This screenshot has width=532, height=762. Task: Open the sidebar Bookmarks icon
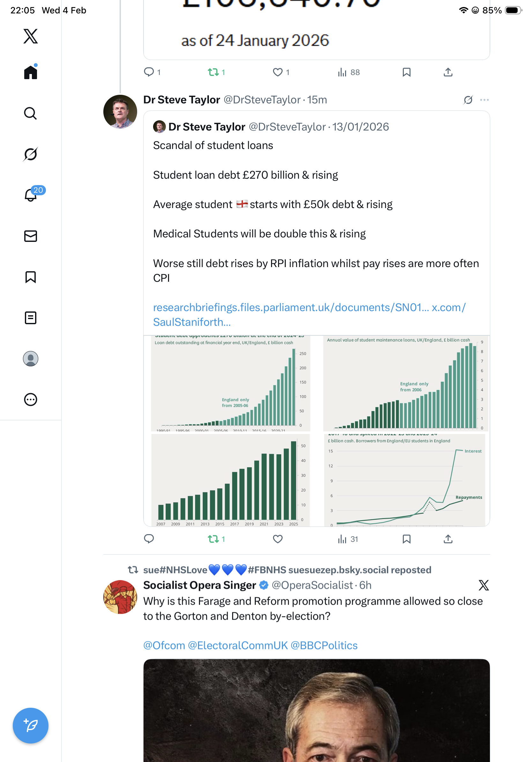pos(31,277)
